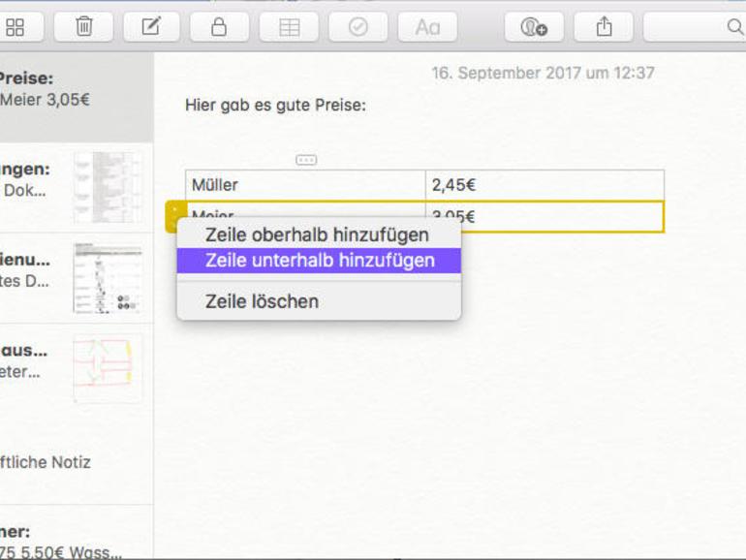Select the 2,45€ table cell
Image resolution: width=746 pixels, height=560 pixels.
click(544, 185)
